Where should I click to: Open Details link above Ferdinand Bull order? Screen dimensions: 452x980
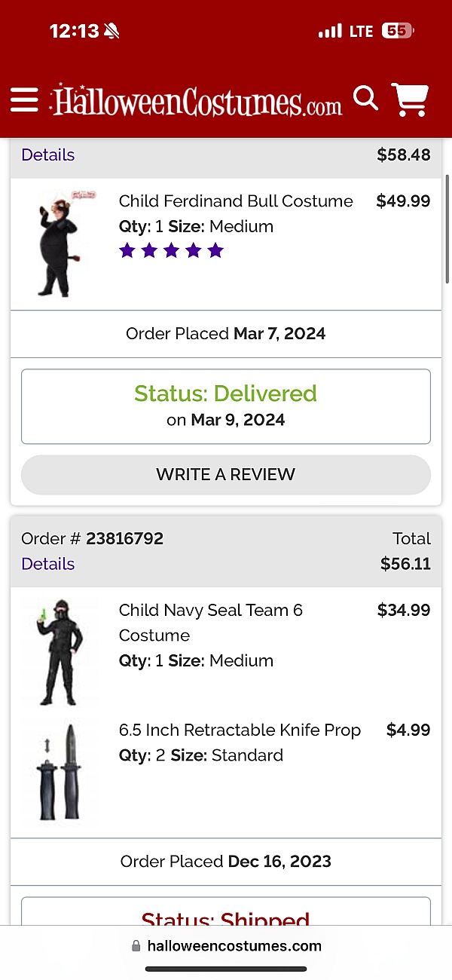click(x=47, y=155)
